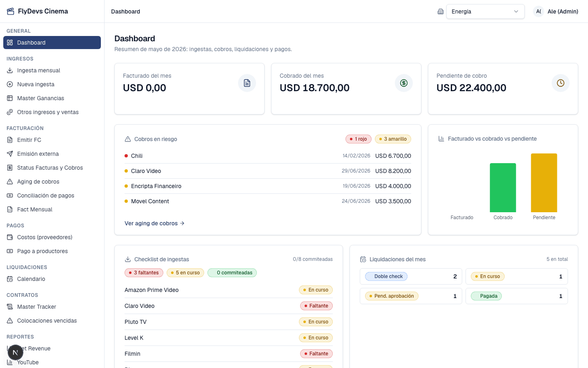Click the building icon beside Energía selector
The width and height of the screenshot is (588, 368).
(x=441, y=11)
